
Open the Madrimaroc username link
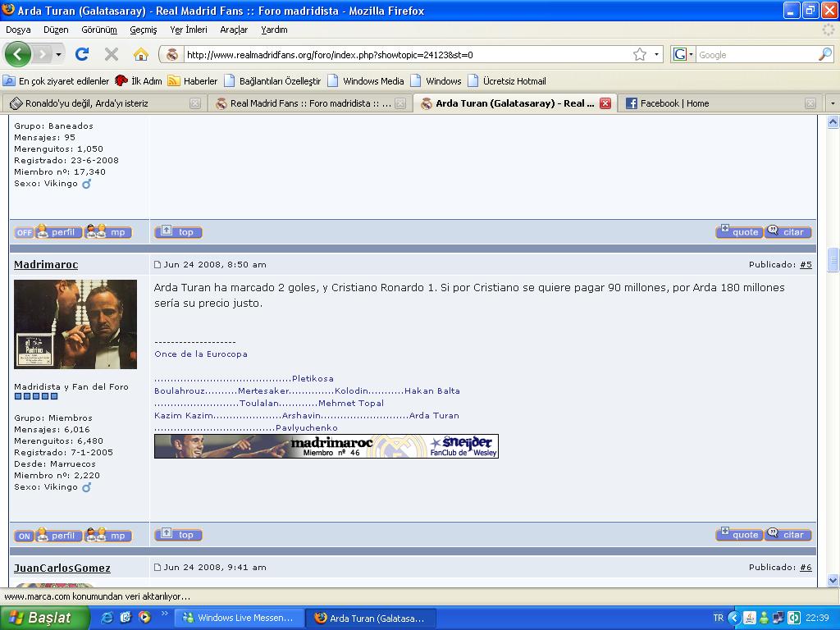pos(46,265)
